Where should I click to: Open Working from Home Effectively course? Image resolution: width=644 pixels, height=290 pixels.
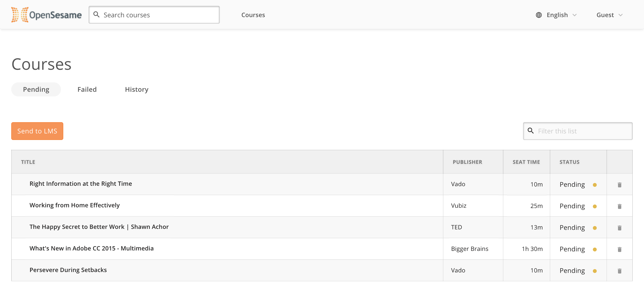(75, 205)
